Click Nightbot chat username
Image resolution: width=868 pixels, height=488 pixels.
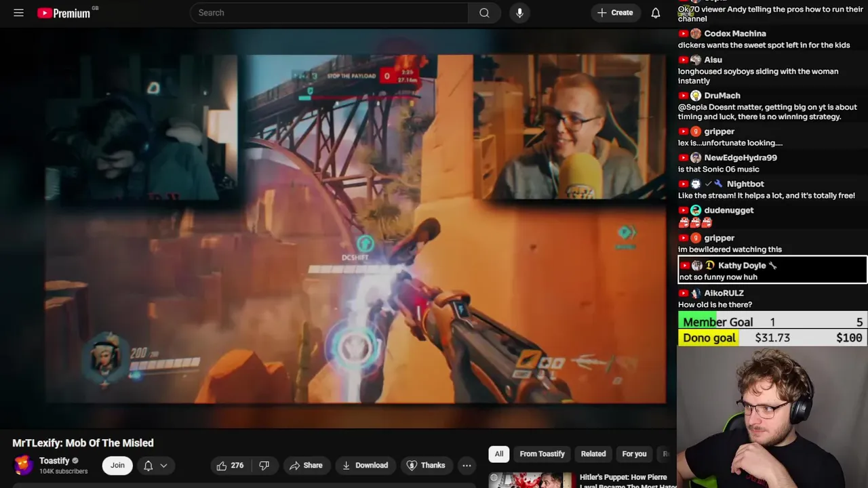click(745, 184)
